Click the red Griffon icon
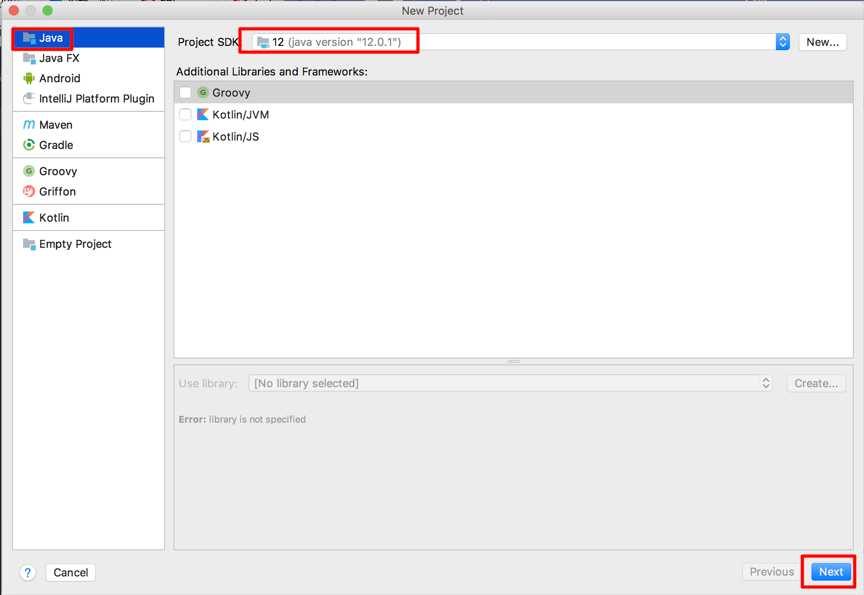Image resolution: width=864 pixels, height=595 pixels. click(29, 191)
